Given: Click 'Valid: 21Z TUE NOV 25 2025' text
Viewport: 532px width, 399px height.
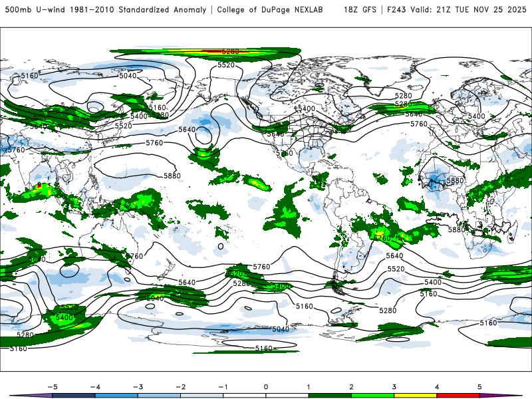Looking at the screenshot, I should 468,10.
